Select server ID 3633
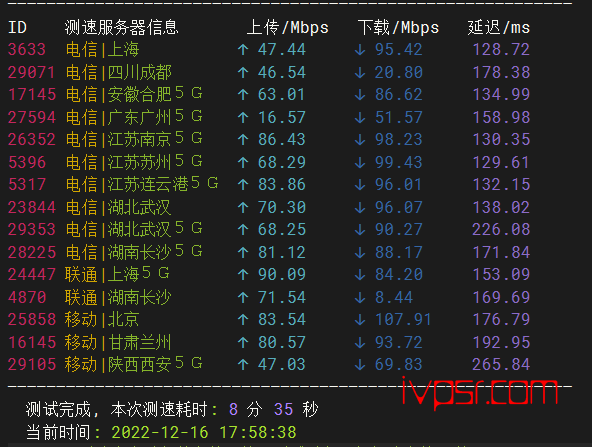This screenshot has width=592, height=447. pyautogui.click(x=27, y=49)
